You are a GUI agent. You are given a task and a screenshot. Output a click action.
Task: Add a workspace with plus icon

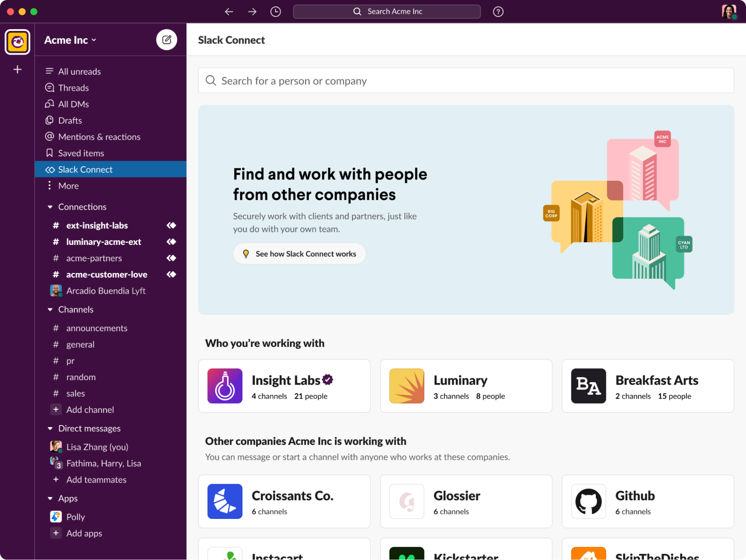click(18, 69)
